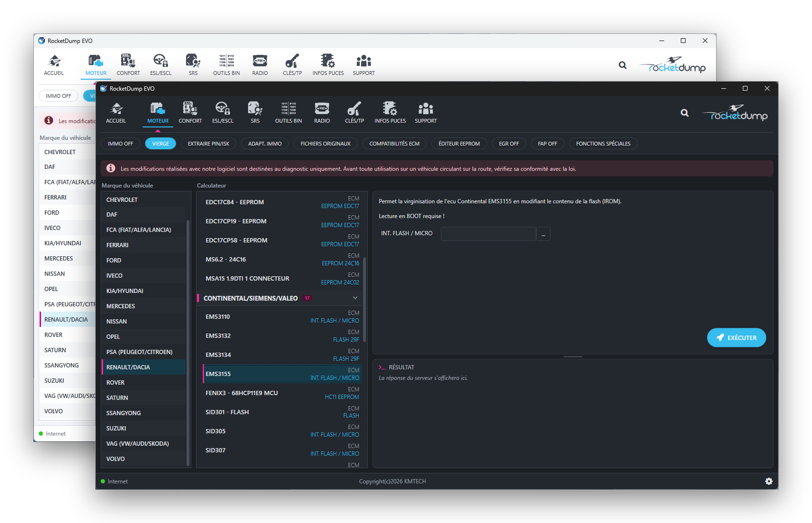
Task: Select FERRARI in light window brand list
Action: pos(67,197)
